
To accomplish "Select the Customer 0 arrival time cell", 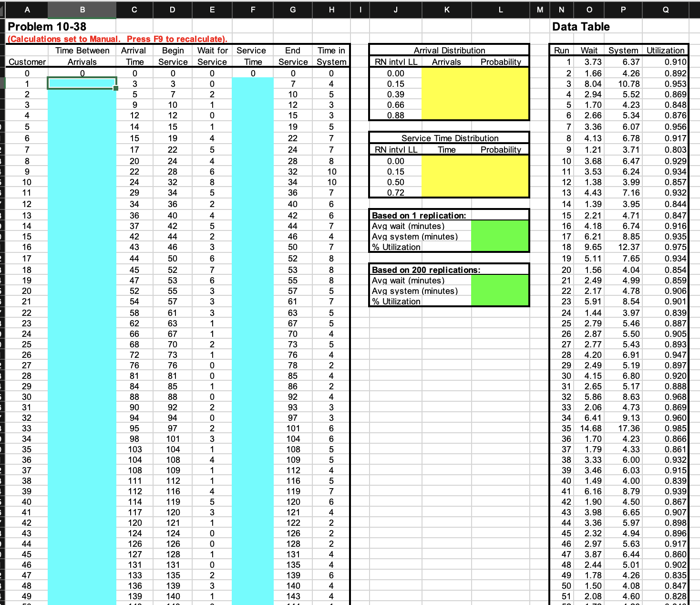I will point(134,73).
